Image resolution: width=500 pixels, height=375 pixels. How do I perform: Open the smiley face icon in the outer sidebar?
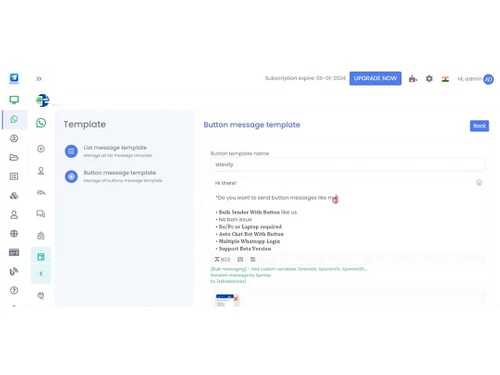click(x=14, y=138)
